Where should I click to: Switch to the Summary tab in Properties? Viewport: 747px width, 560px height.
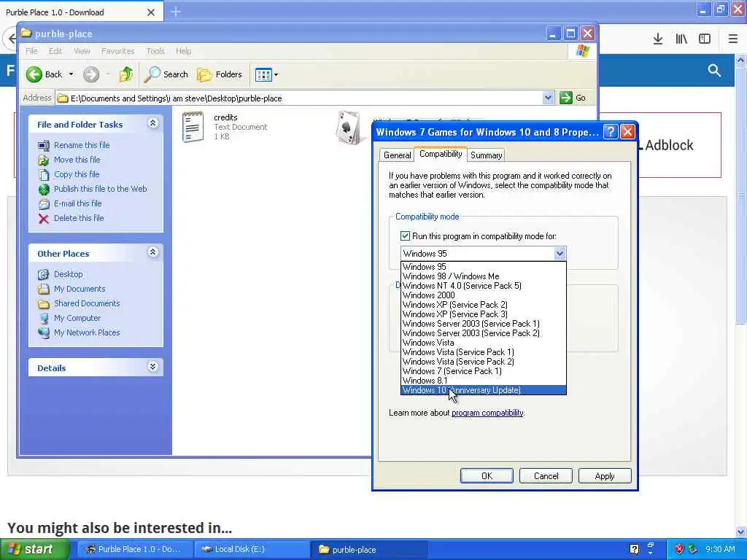486,155
